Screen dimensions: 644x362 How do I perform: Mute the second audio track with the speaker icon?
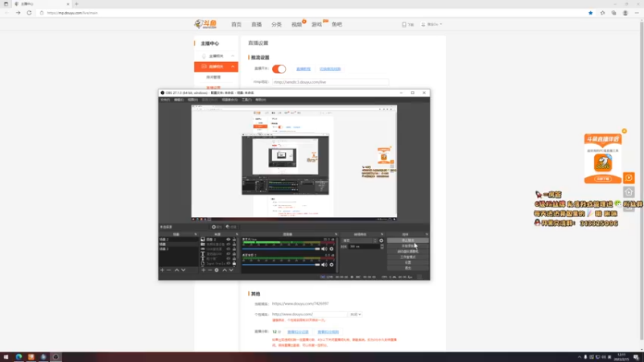[x=324, y=265]
